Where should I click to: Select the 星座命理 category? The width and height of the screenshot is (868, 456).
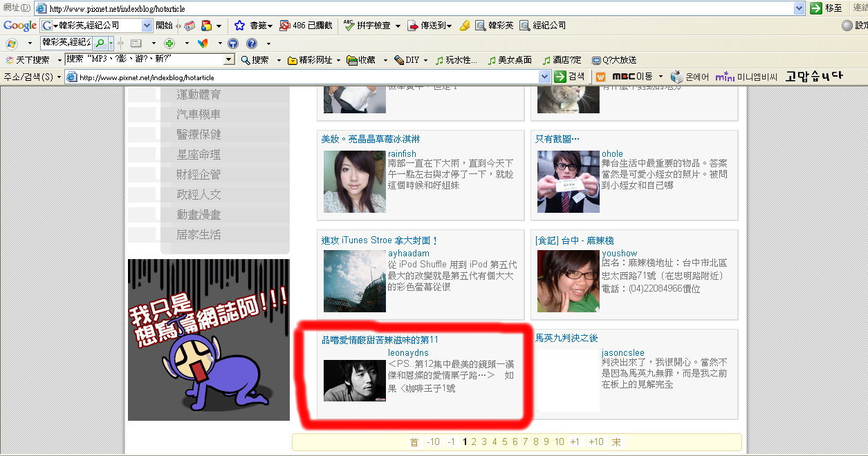(198, 155)
